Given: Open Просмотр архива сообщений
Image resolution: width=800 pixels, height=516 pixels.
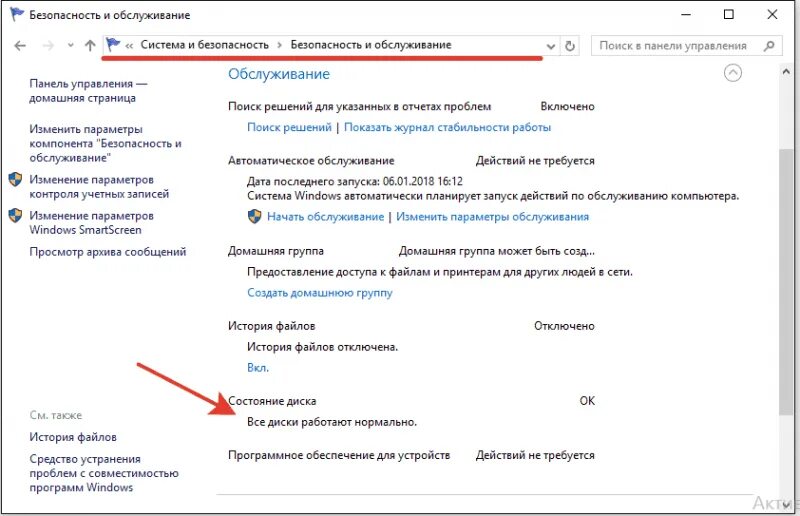Looking at the screenshot, I should click(108, 252).
